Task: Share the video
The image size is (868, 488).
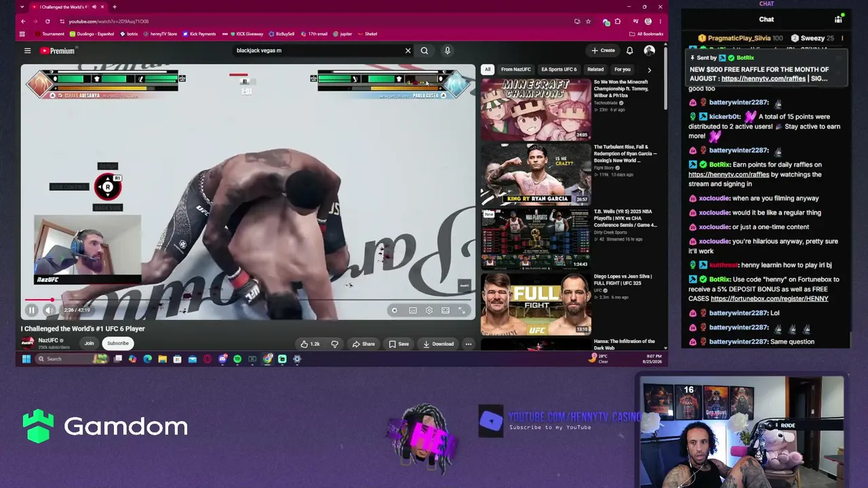Action: point(363,344)
